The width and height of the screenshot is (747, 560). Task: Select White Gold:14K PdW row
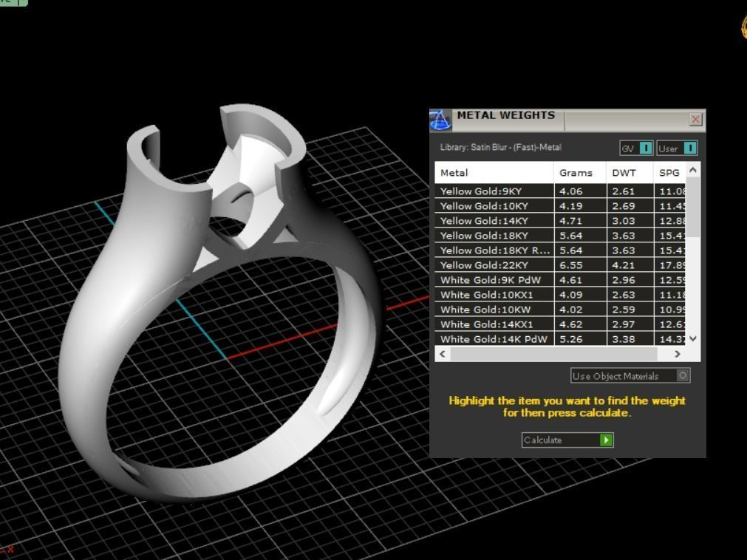click(x=560, y=338)
